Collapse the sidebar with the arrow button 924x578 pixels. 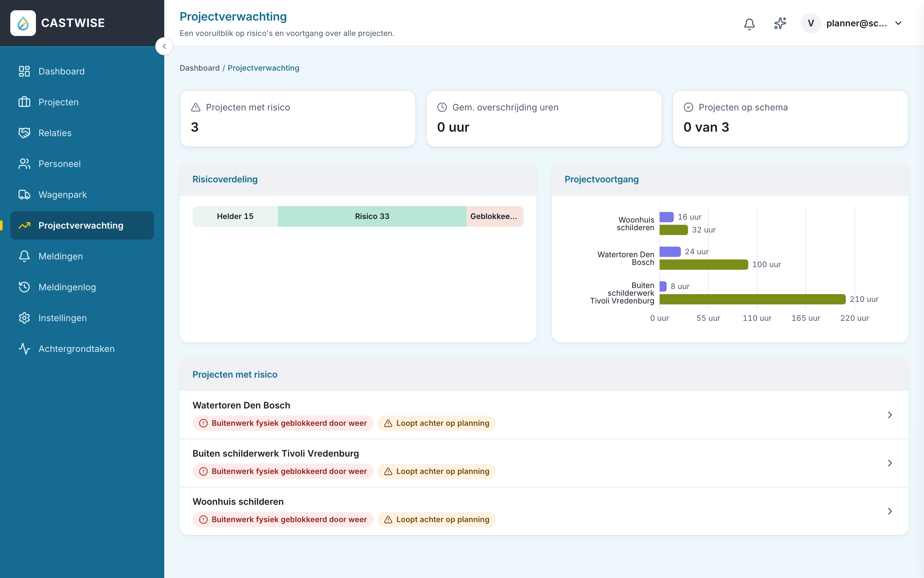(164, 46)
